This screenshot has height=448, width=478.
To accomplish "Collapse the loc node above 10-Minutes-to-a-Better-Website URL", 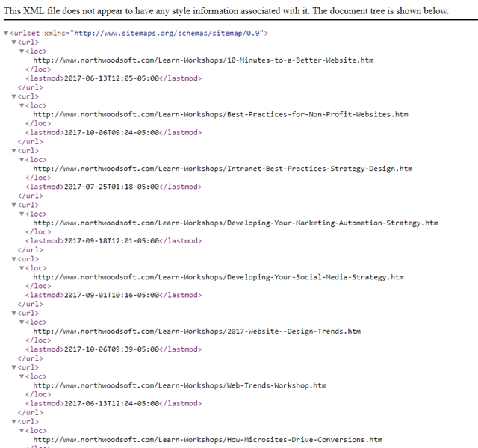I will click(x=22, y=52).
